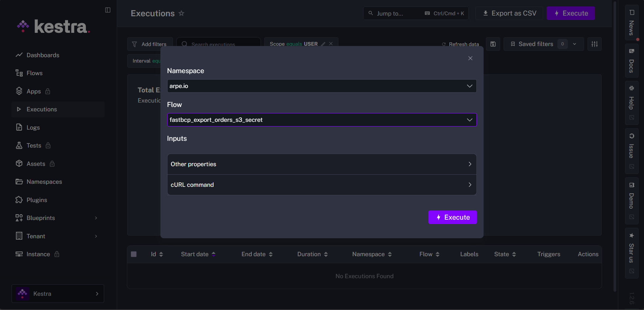The height and width of the screenshot is (310, 644).
Task: Collapse the left navigation sidebar
Action: click(108, 10)
